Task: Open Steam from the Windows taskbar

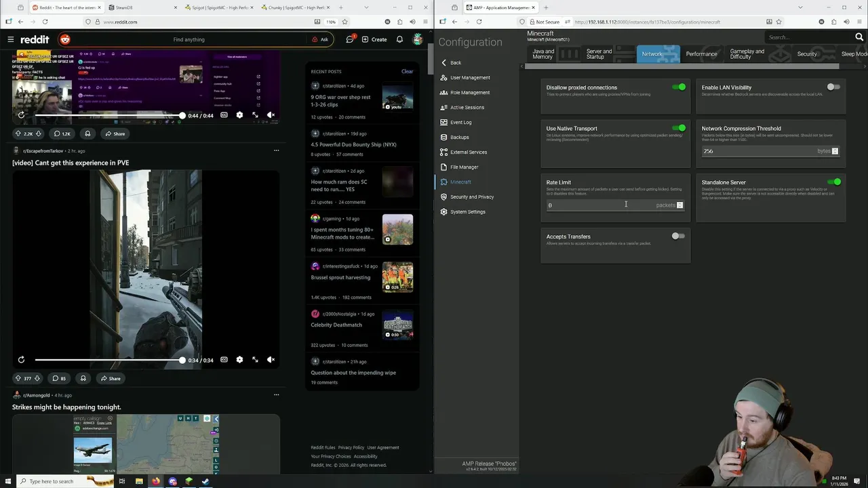Action: (x=205, y=481)
